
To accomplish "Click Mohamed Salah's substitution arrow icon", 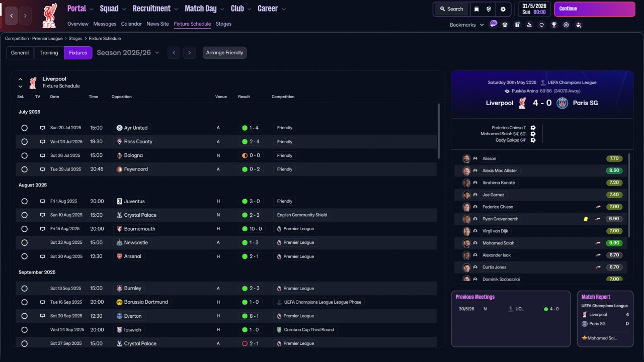I will pos(598,243).
